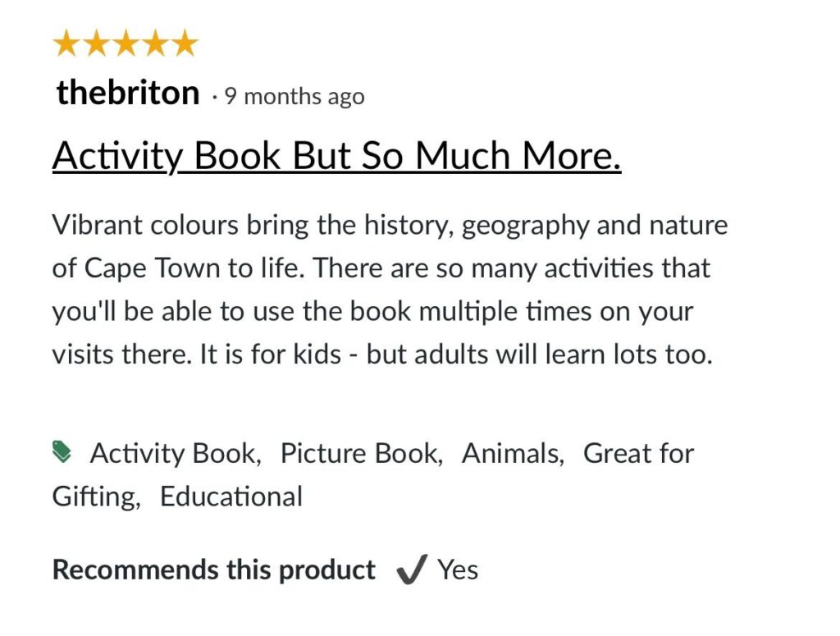Click the third gold rating star
Screen dimensions: 840x636
[126, 44]
